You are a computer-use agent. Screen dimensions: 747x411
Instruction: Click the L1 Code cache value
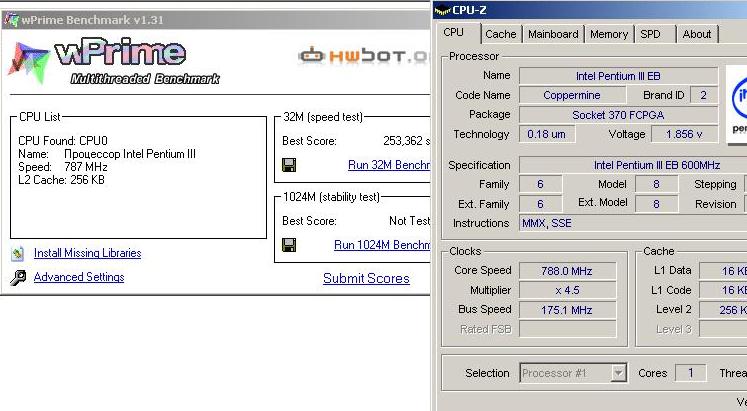723,290
